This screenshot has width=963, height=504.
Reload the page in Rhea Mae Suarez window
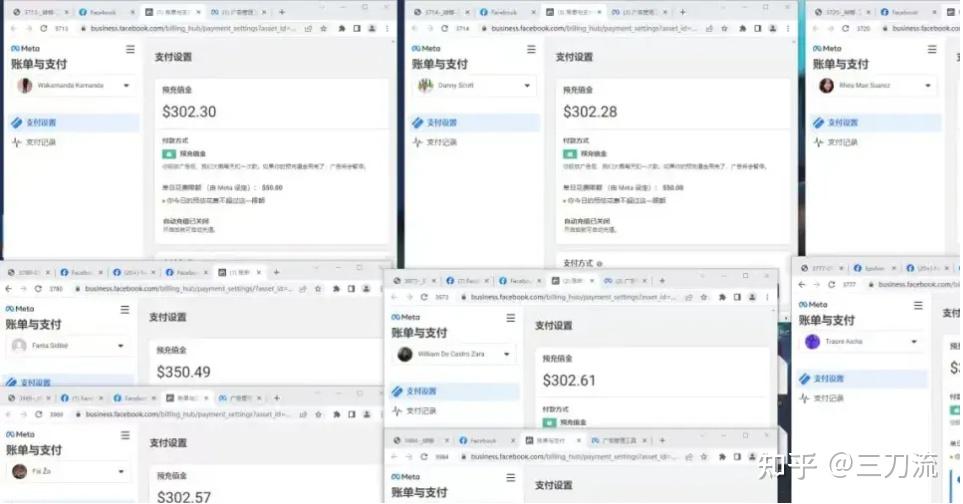846,28
